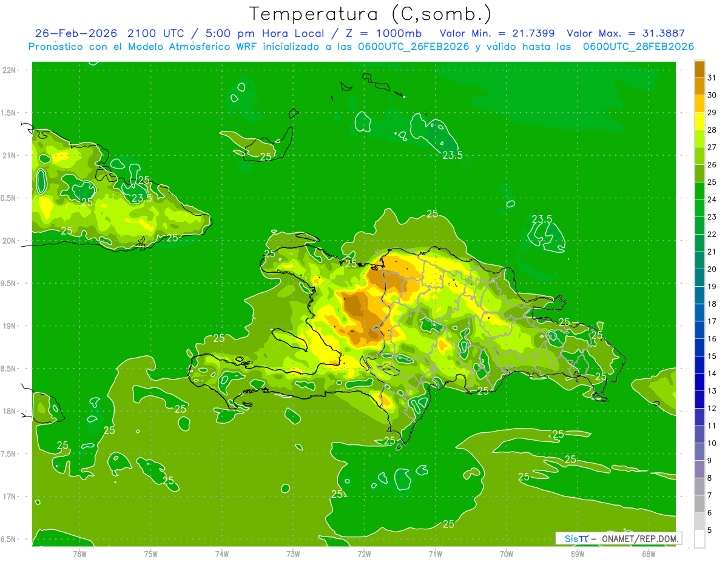Click the legend label '31'
The width and height of the screenshot is (728, 562).
coord(712,78)
